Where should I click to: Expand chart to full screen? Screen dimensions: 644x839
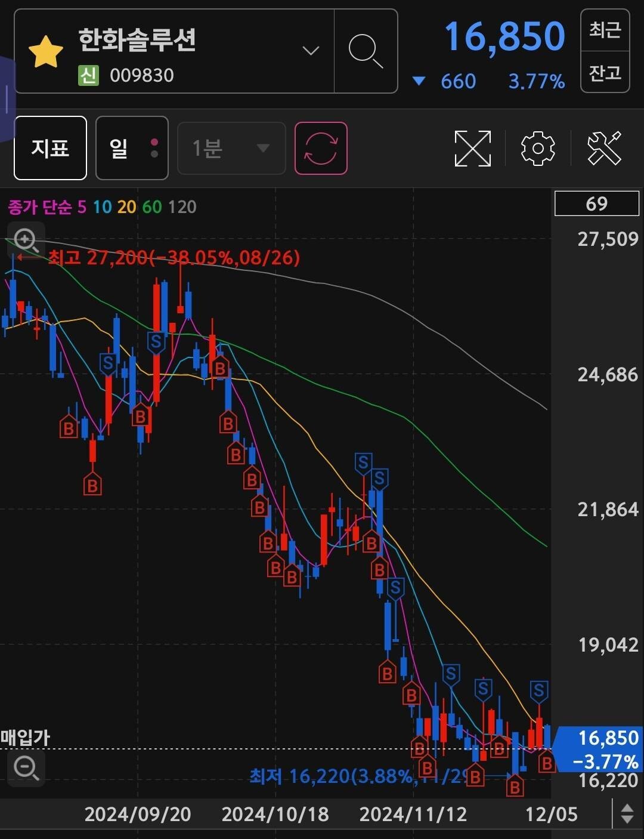(472, 148)
